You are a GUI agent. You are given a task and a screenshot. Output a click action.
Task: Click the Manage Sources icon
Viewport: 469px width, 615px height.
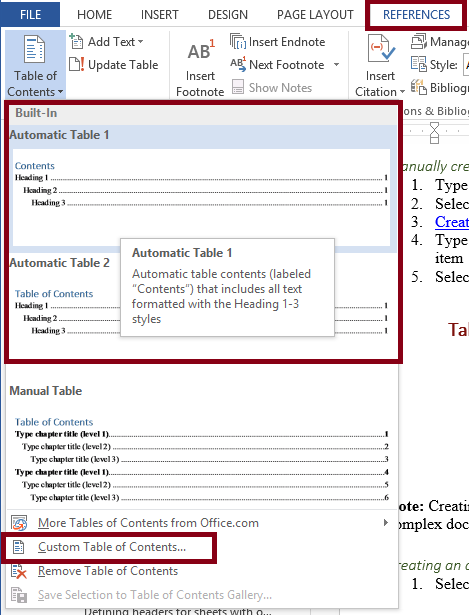tap(418, 41)
